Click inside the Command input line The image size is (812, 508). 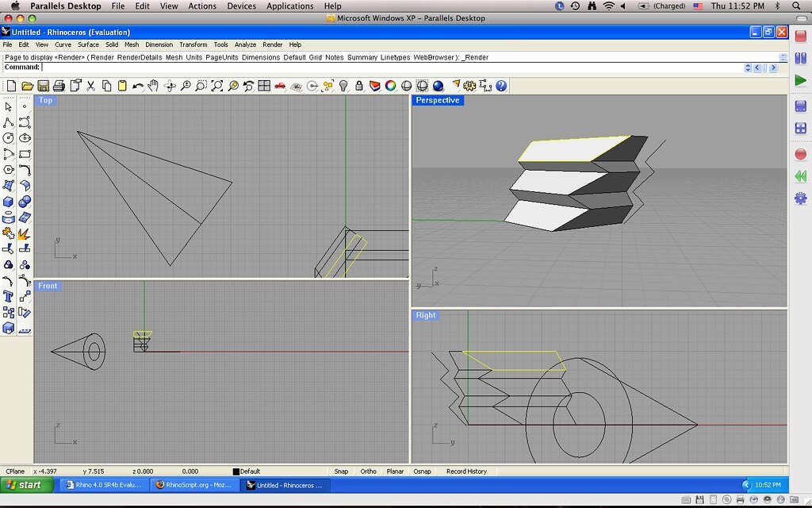(x=391, y=67)
